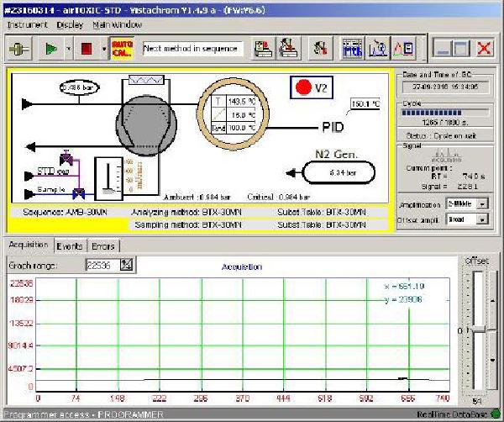
Task: Open the Instrument menu
Action: (25, 24)
